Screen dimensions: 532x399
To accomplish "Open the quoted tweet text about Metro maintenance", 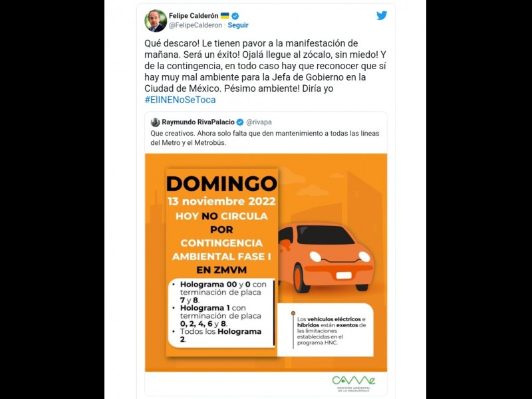I will 265,138.
